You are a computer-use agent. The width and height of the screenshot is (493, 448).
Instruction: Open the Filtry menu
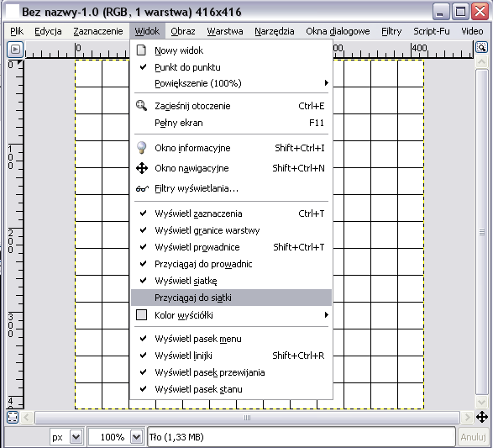pyautogui.click(x=391, y=31)
